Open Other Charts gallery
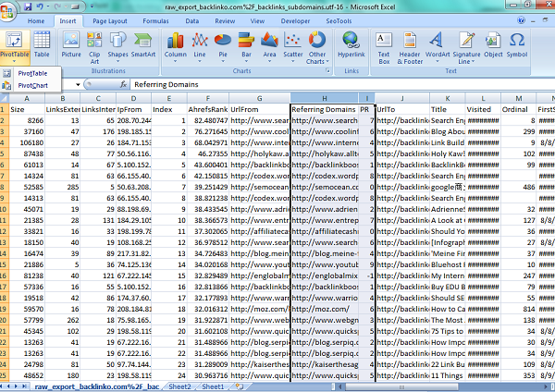Screen dimensions: 555x392 click(317, 48)
